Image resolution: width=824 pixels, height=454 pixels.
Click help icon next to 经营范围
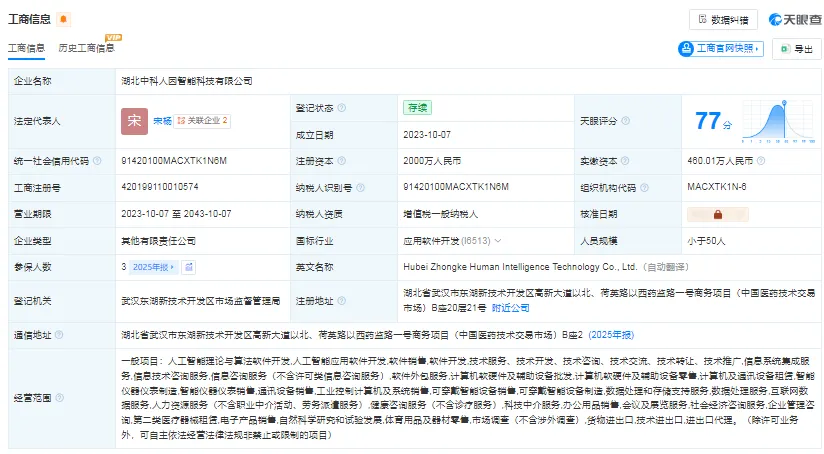tap(59, 398)
